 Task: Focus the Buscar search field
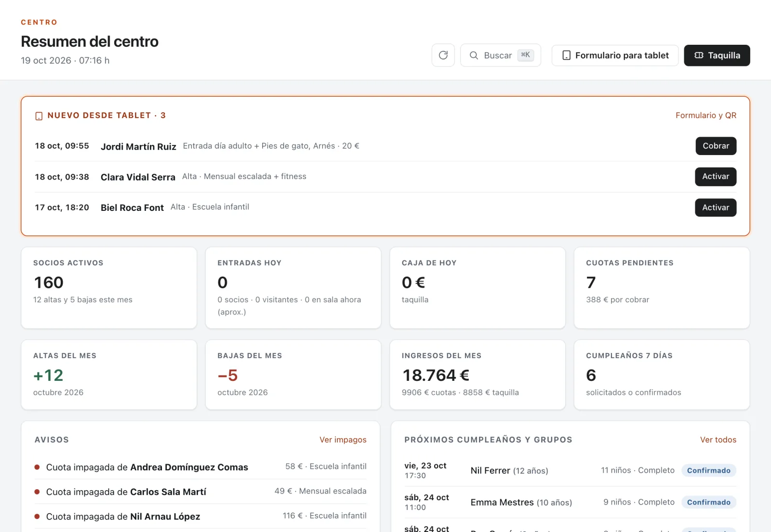(x=501, y=55)
